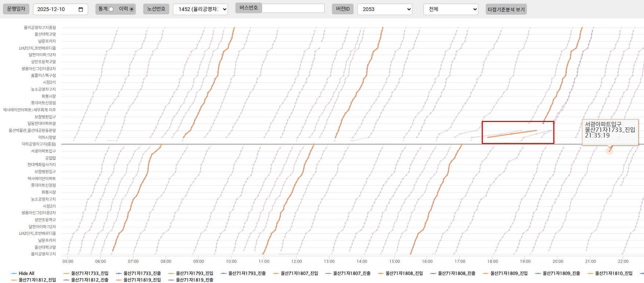644x283 pixels.
Task: Click into the 버스번호 text field
Action: (293, 8)
